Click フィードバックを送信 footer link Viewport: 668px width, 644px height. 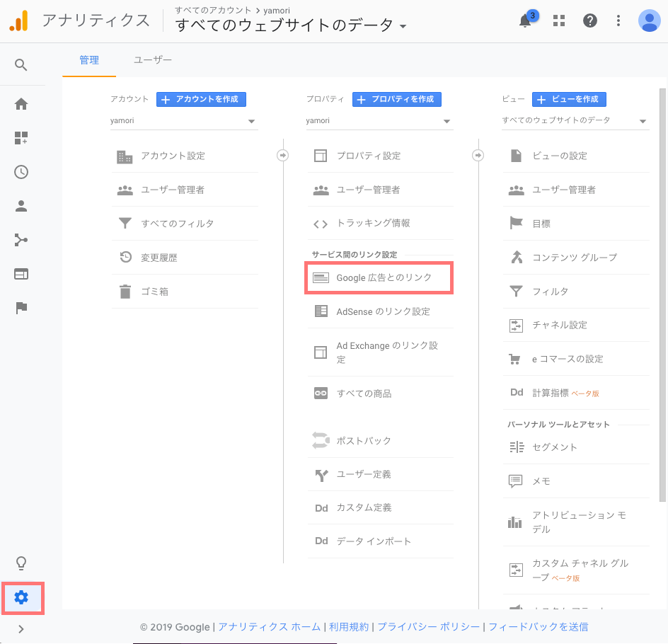tap(538, 627)
